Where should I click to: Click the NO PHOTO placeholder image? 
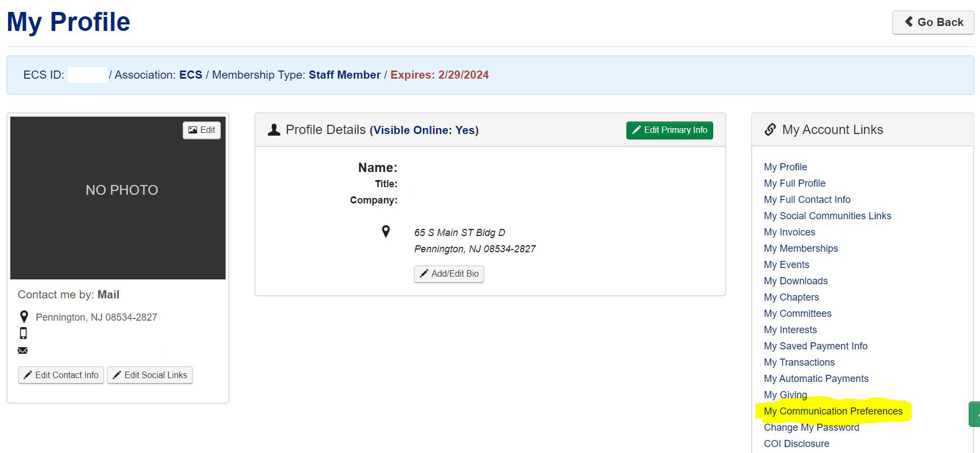[118, 198]
